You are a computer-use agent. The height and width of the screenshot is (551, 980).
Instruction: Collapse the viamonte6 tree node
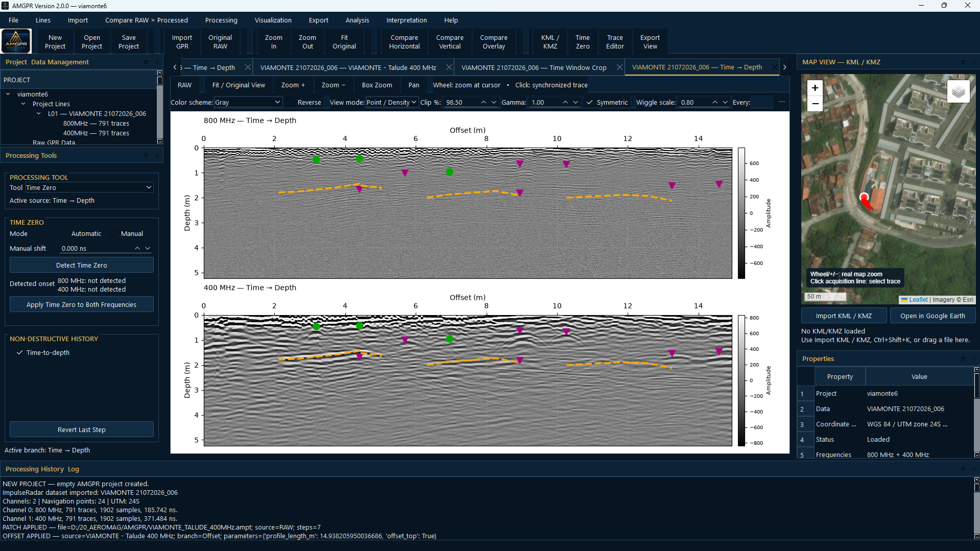pos(8,94)
